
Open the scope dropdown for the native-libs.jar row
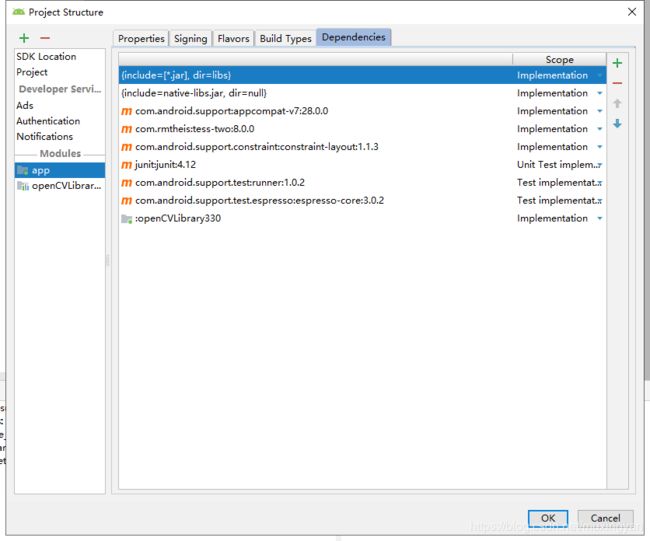click(599, 93)
